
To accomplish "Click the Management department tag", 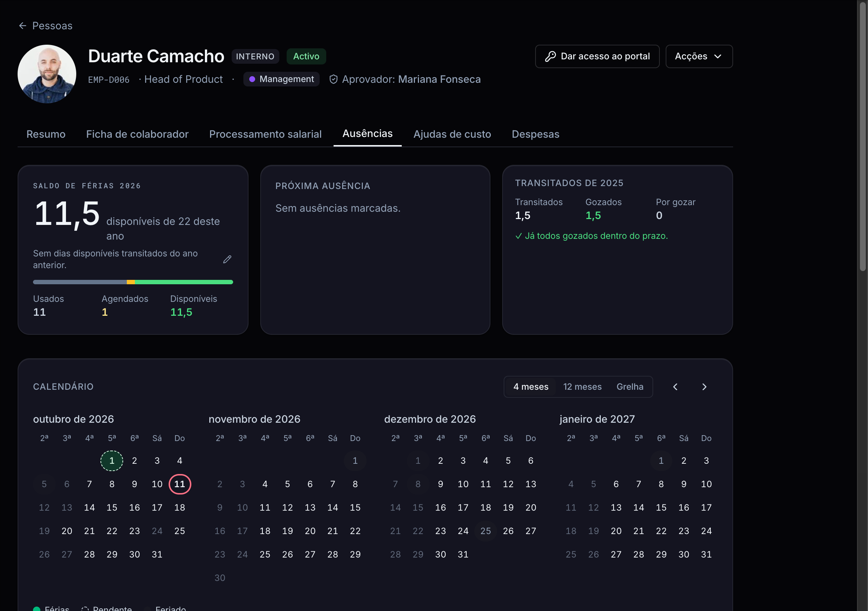I will 281,79.
